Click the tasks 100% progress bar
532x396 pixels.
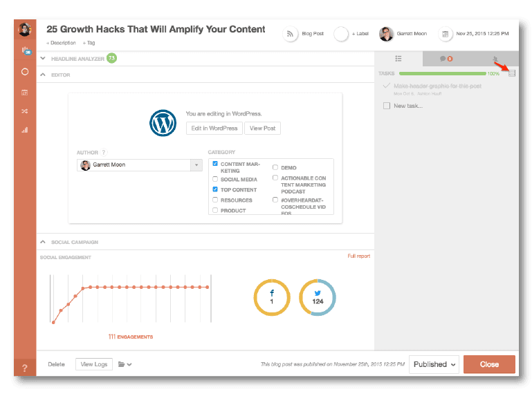coord(442,73)
